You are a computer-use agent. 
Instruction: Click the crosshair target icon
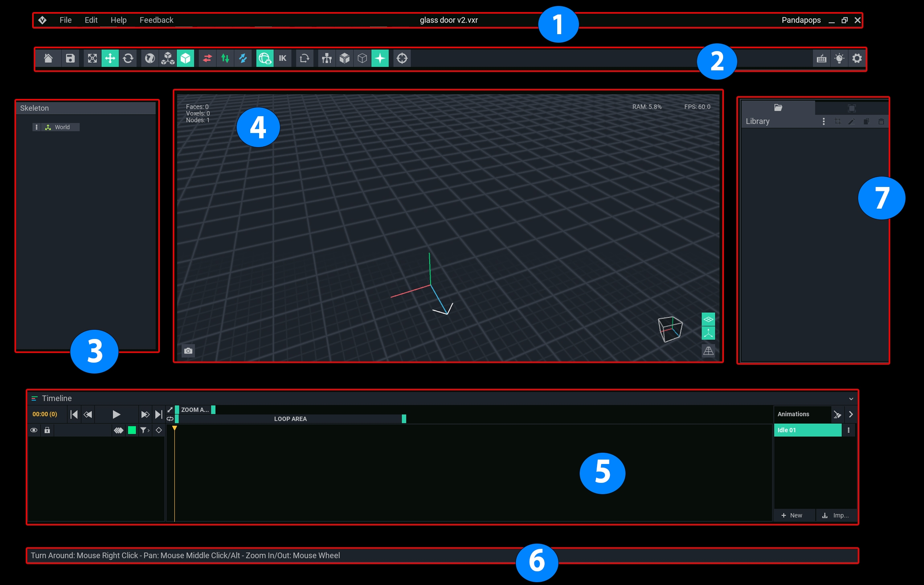pyautogui.click(x=402, y=58)
